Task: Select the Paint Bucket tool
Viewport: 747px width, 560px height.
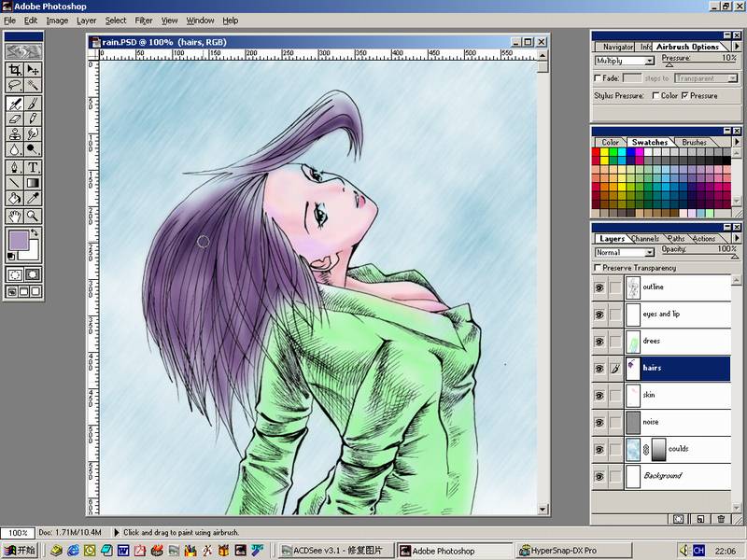Action: click(15, 198)
